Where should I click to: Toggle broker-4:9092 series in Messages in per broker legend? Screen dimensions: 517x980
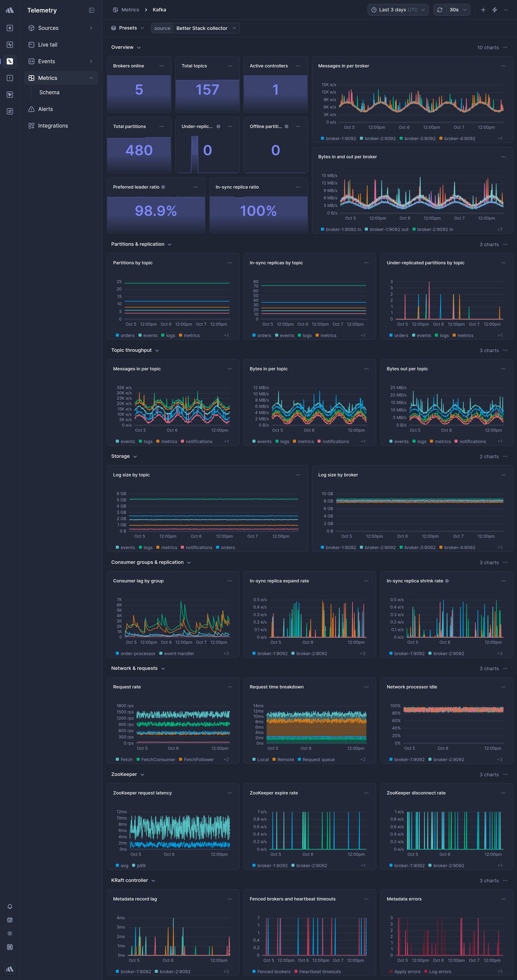point(457,139)
